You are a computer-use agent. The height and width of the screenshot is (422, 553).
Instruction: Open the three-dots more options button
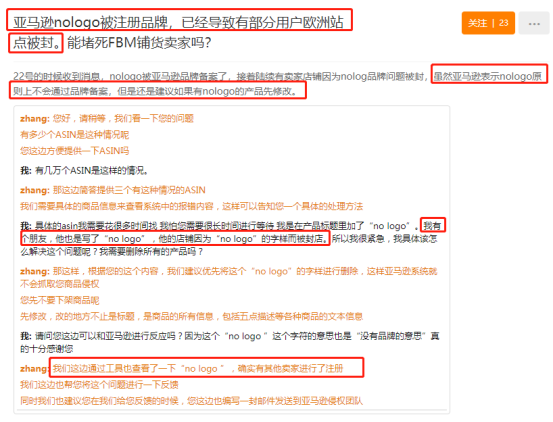pos(534,23)
